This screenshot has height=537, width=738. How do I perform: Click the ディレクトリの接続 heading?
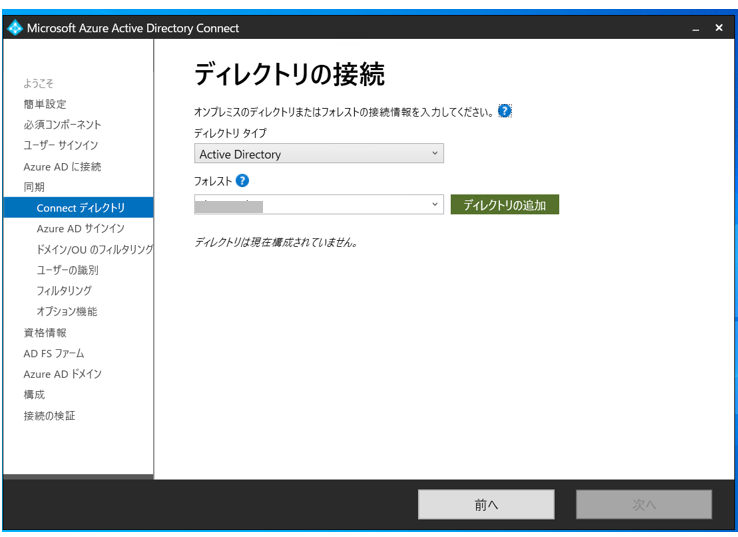289,74
